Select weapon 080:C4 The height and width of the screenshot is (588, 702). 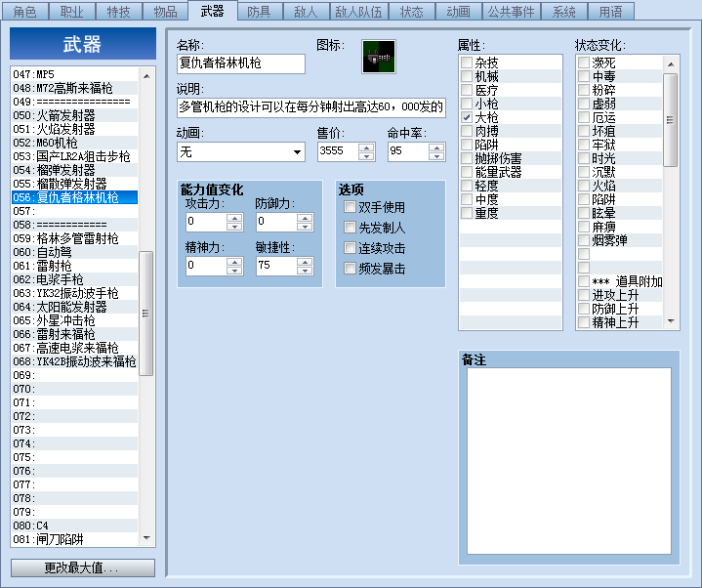click(x=75, y=525)
